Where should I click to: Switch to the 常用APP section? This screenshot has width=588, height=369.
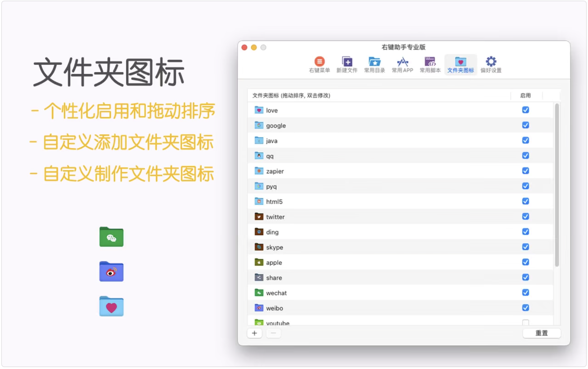click(x=402, y=64)
